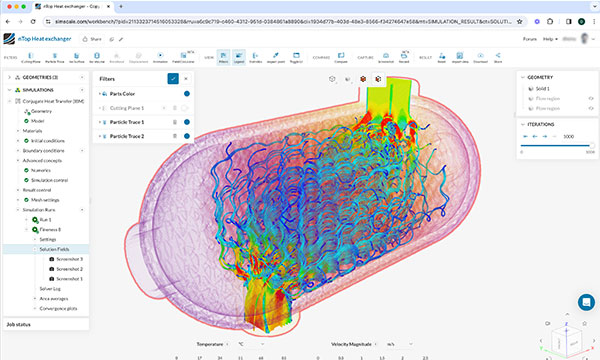This screenshot has width=600, height=360.
Task: Open Screenshot 3 in the tree
Action: click(x=70, y=259)
